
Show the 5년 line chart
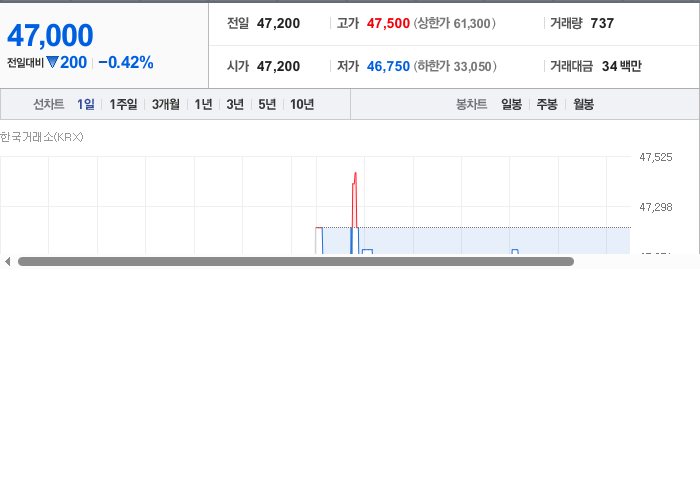(267, 104)
